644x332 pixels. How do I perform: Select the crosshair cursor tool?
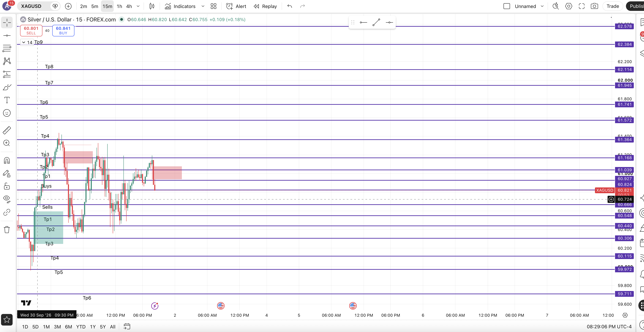click(x=7, y=23)
